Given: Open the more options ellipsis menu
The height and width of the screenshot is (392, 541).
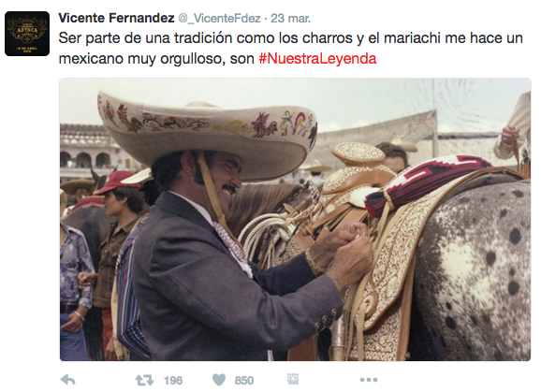Looking at the screenshot, I should click(369, 380).
